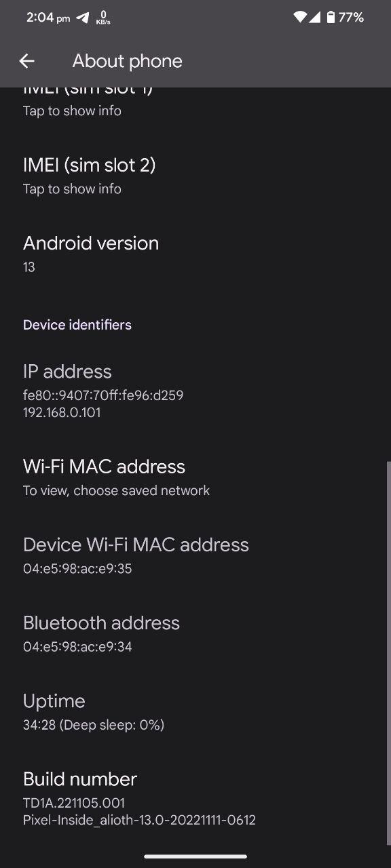Tap the network speed KB/s indicator
Screen dimensions: 391x868
(103, 18)
